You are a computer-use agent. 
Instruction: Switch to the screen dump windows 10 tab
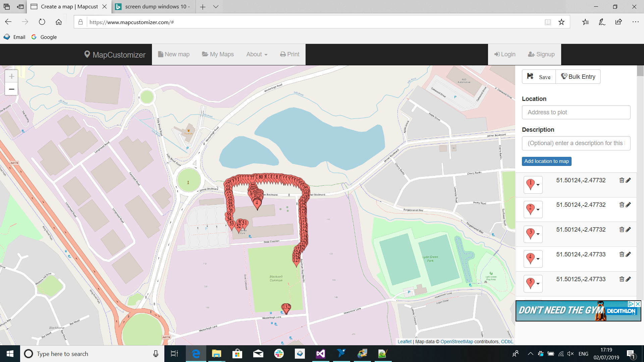[x=153, y=7]
